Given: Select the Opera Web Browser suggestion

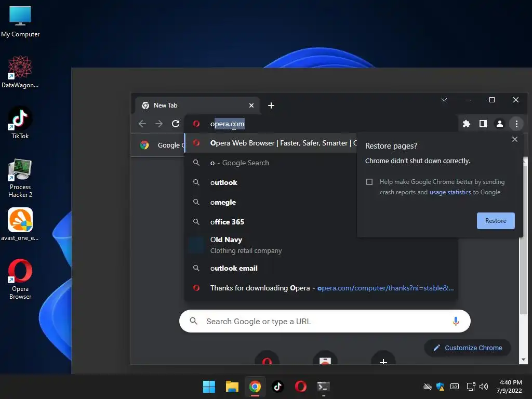Looking at the screenshot, I should click(270, 143).
